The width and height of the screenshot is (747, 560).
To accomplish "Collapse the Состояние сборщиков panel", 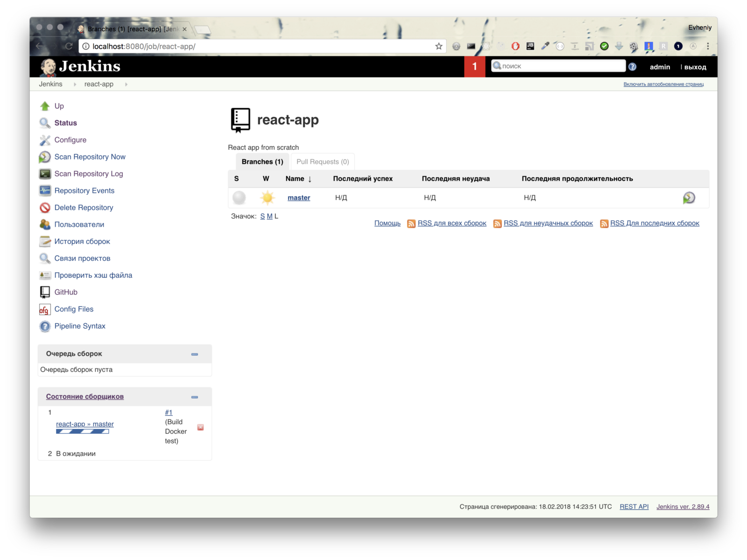I will [194, 397].
